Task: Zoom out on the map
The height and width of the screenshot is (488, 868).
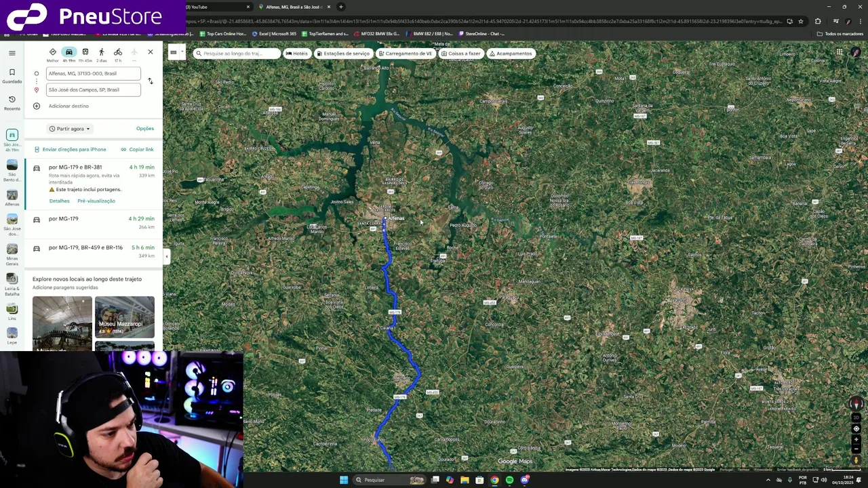Action: pyautogui.click(x=856, y=449)
